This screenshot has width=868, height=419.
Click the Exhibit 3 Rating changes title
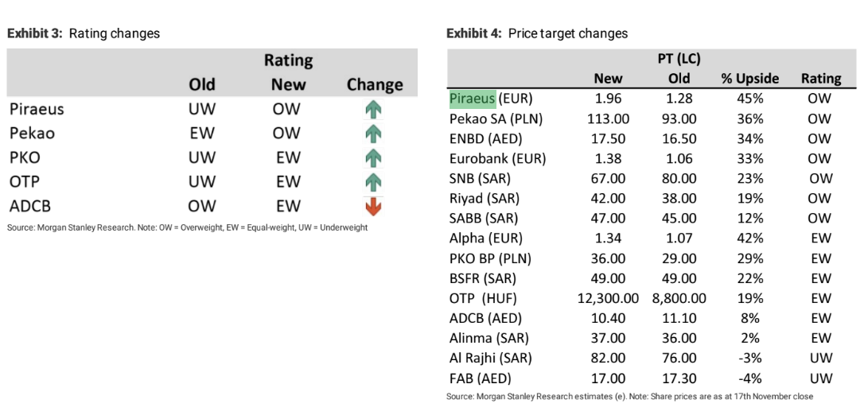click(84, 33)
